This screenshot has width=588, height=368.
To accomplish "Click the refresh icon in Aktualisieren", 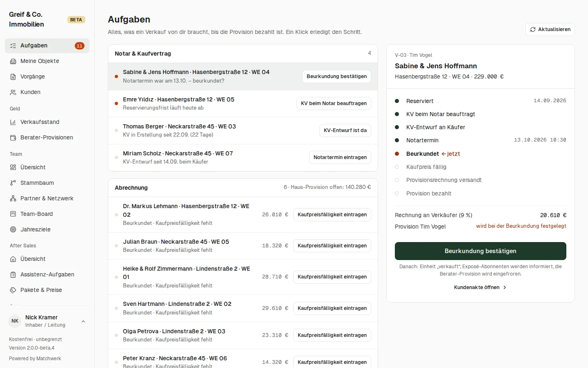I will [533, 29].
